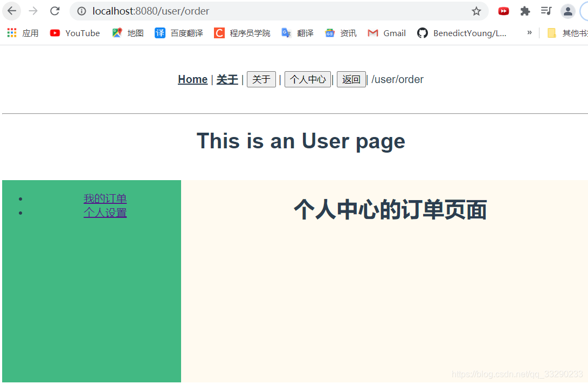Bookmark this page with the star icon
588x384 pixels.
coord(476,11)
